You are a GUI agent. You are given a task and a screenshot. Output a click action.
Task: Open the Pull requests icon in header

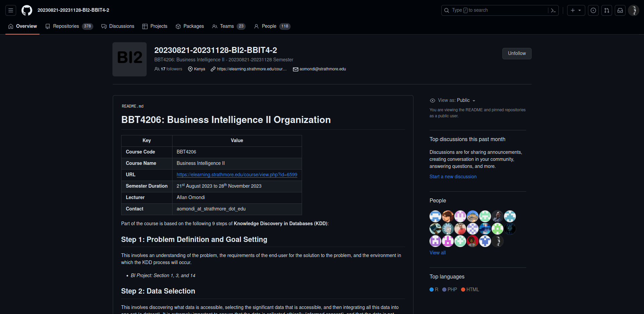coord(607,10)
